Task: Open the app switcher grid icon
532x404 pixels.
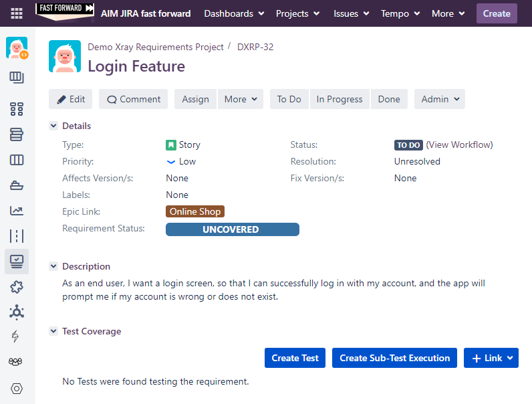Action: [x=17, y=13]
